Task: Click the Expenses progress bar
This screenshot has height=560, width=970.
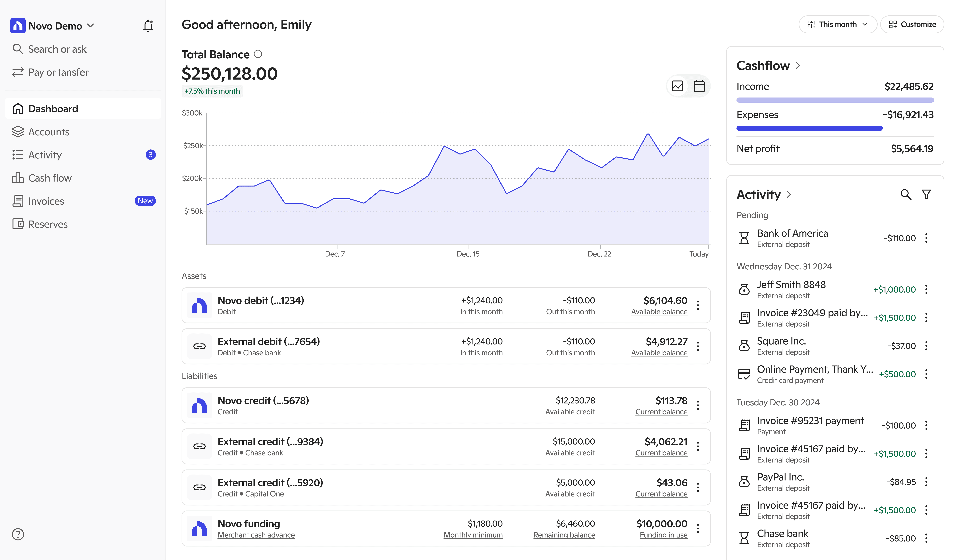Action: pyautogui.click(x=809, y=128)
